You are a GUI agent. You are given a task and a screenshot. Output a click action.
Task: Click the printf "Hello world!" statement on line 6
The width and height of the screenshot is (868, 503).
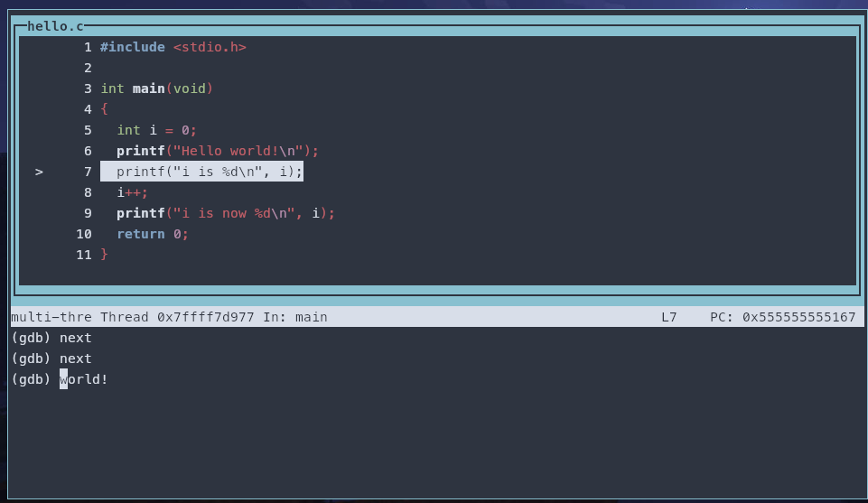(x=218, y=151)
